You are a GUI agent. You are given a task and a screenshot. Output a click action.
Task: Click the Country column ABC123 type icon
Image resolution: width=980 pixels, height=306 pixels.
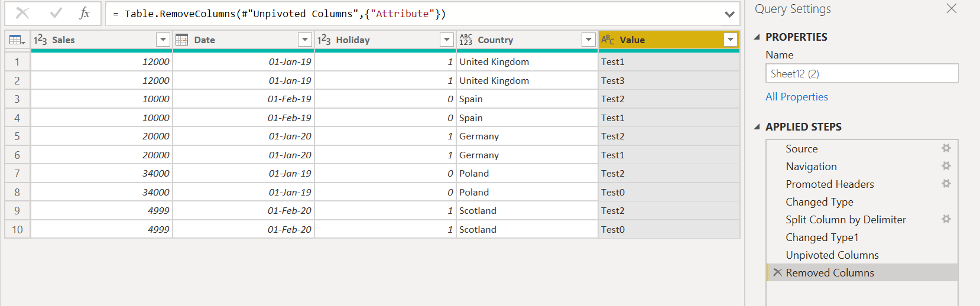click(x=466, y=40)
